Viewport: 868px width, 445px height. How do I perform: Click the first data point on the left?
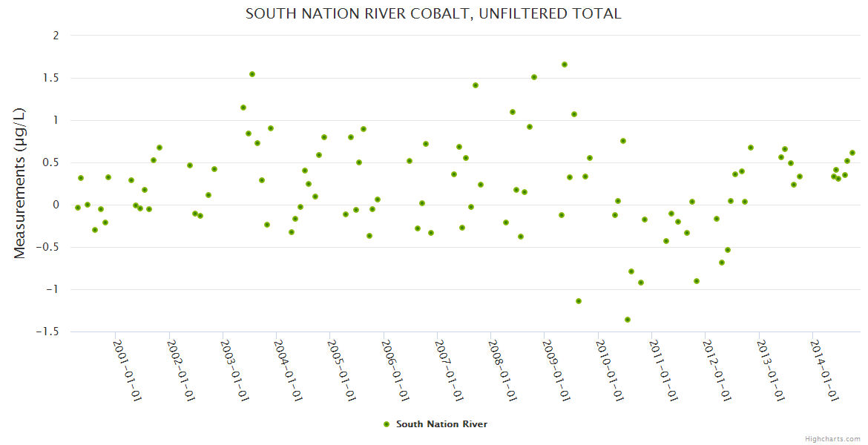(78, 208)
